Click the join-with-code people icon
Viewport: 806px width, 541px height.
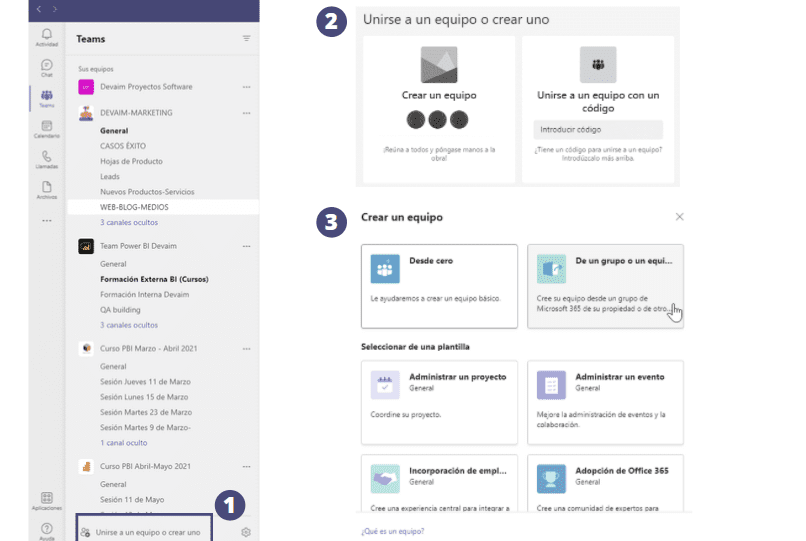(x=598, y=65)
